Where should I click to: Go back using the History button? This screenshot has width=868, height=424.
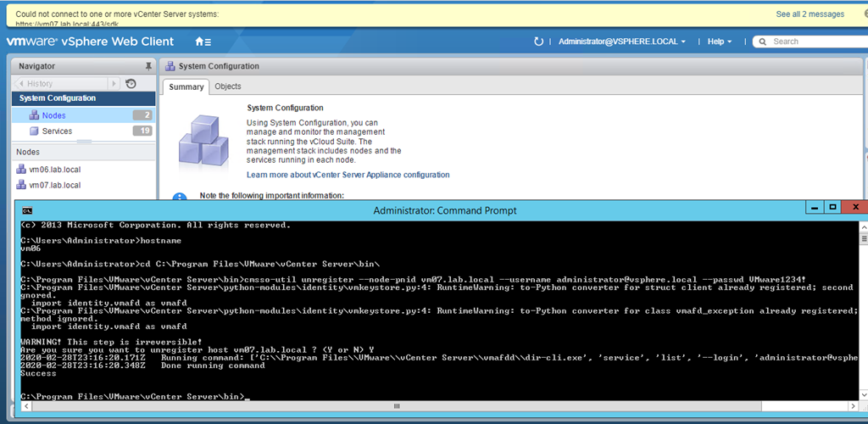click(x=40, y=83)
